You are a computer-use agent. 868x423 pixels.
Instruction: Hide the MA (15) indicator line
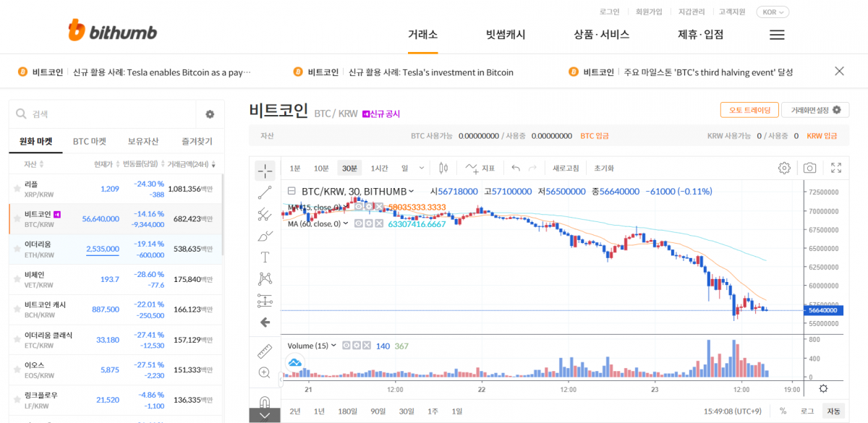coord(359,207)
